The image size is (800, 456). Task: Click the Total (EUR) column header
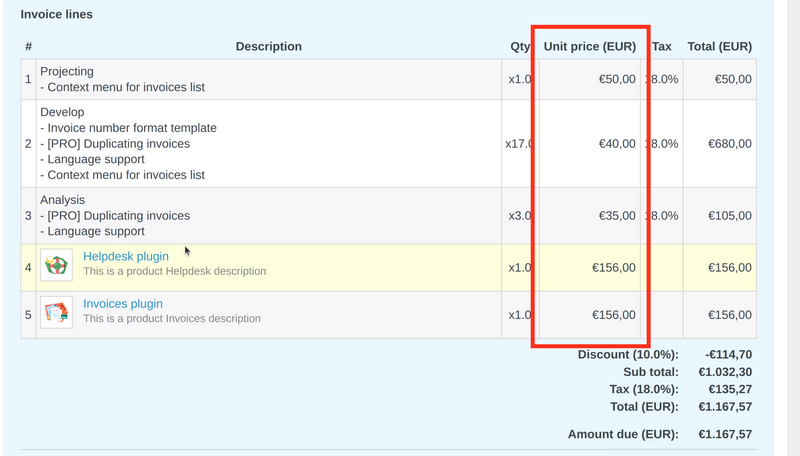pyautogui.click(x=719, y=47)
